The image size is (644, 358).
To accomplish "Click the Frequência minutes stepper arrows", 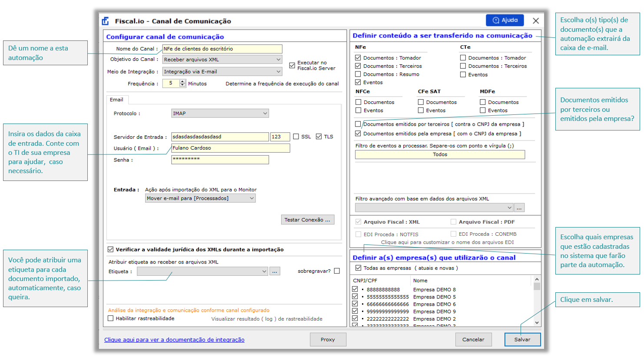I will coord(183,83).
